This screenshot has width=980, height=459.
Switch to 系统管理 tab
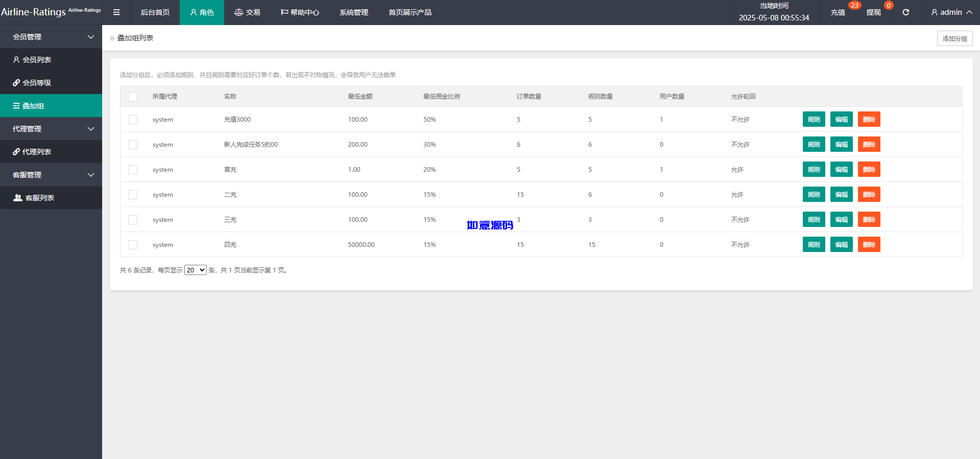coord(354,12)
